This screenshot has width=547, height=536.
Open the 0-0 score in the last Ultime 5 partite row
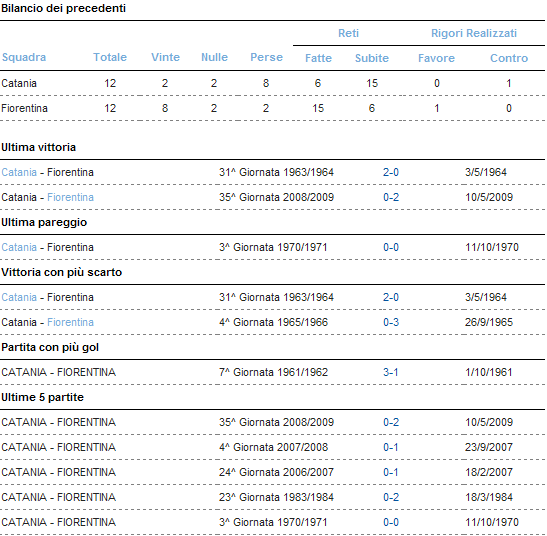coord(391,522)
